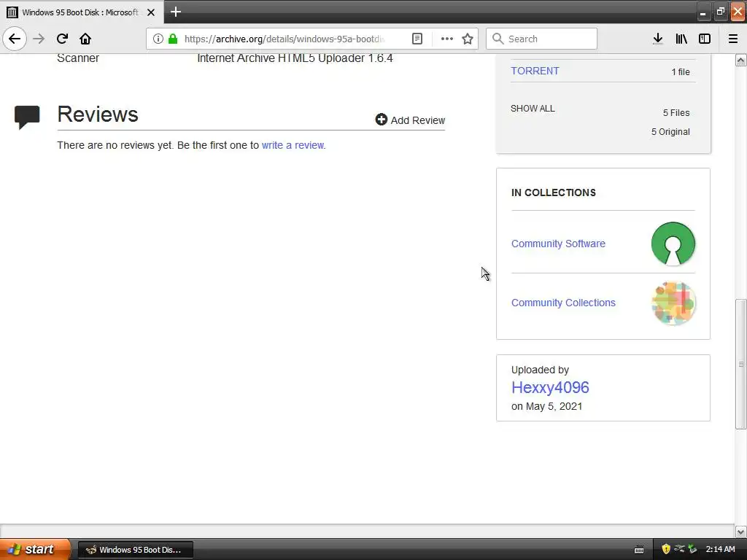Open the Community Software collection link
The width and height of the screenshot is (747, 560).
point(558,244)
